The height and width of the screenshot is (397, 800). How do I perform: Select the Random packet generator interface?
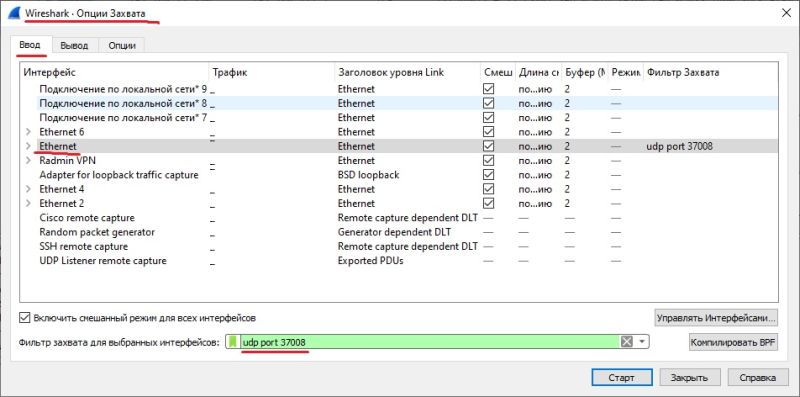point(97,232)
